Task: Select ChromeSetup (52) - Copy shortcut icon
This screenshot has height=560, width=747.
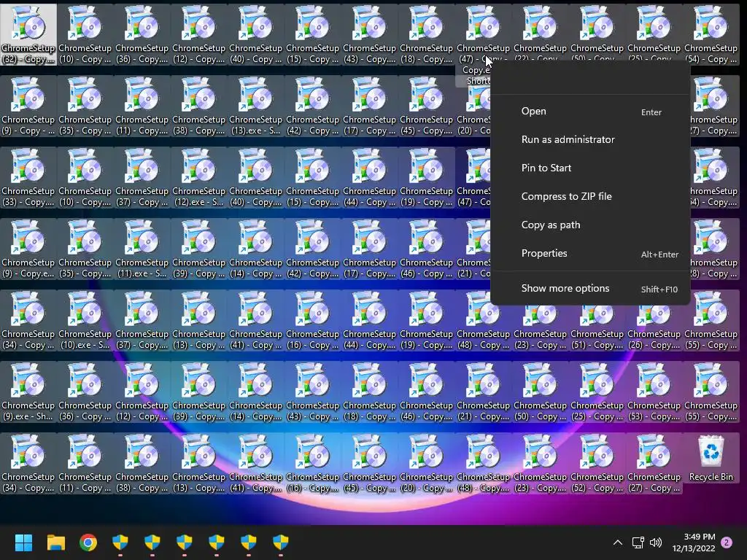Action: (x=597, y=463)
